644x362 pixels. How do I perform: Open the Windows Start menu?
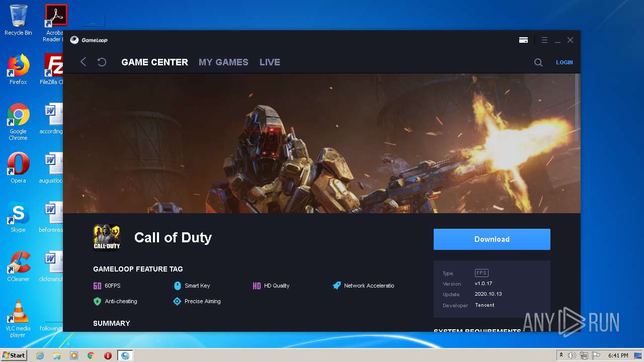point(14,355)
